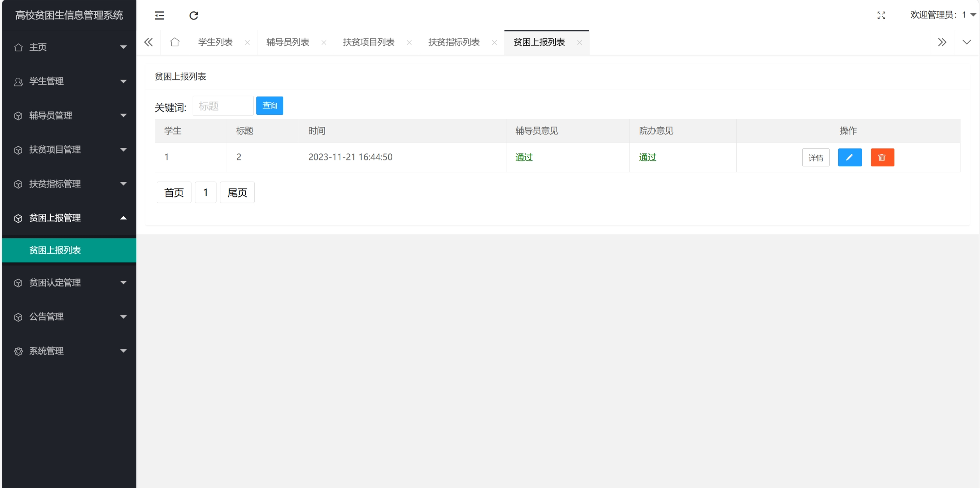Close the 扶贫指标列表 tab
Screen dimensions: 980x488
pyautogui.click(x=494, y=43)
